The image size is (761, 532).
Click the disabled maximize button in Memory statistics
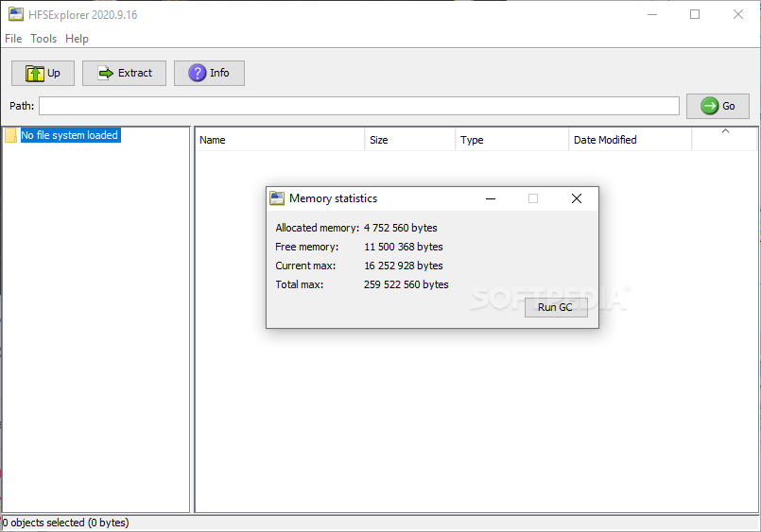[x=533, y=198]
